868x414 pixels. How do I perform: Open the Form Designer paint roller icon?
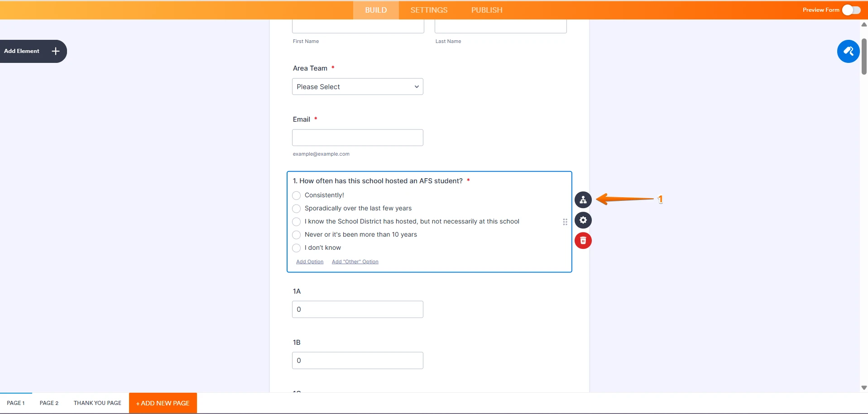coord(848,51)
